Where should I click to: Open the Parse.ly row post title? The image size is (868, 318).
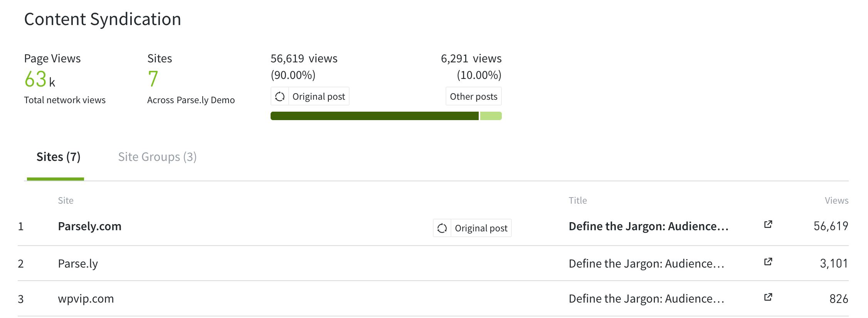(x=646, y=264)
